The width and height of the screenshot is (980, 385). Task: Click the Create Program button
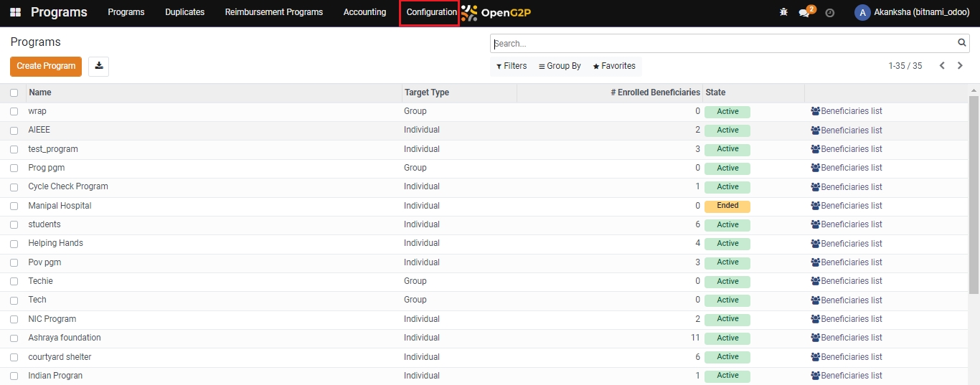[46, 66]
